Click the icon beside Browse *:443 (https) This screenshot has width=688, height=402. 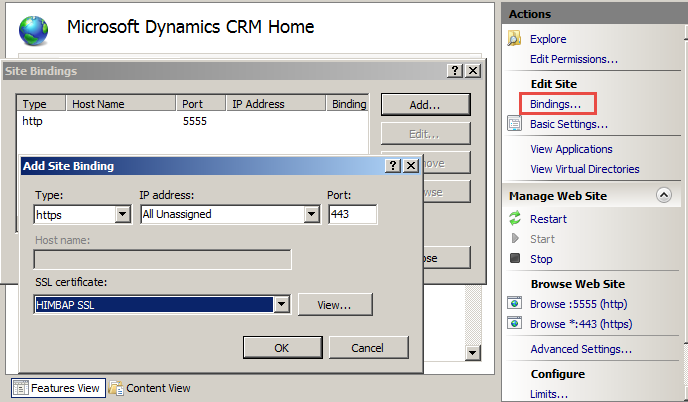click(x=515, y=323)
